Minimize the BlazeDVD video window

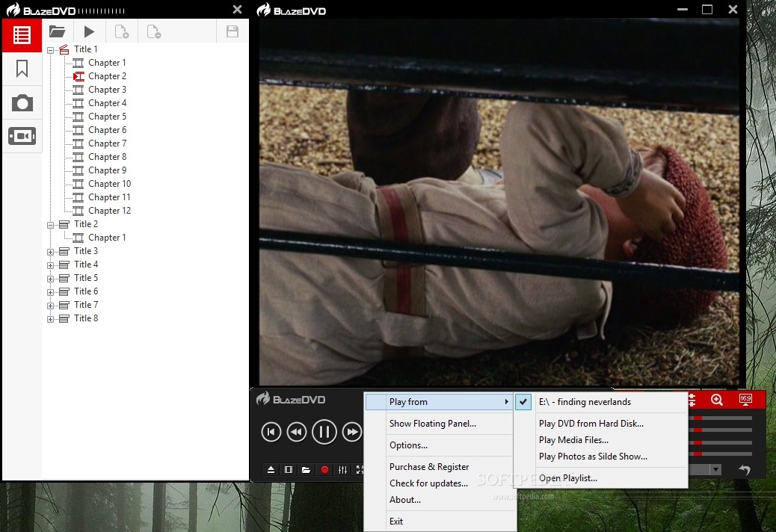683,10
